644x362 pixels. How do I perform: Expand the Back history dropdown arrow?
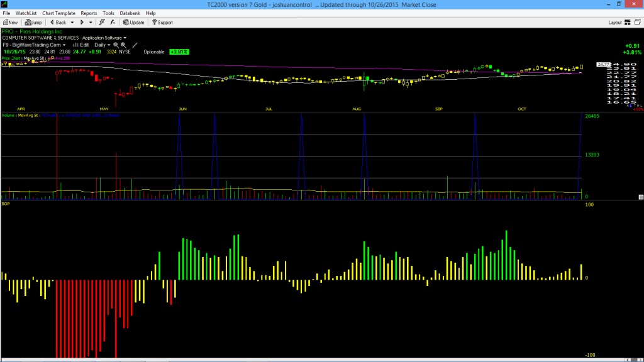tap(72, 23)
